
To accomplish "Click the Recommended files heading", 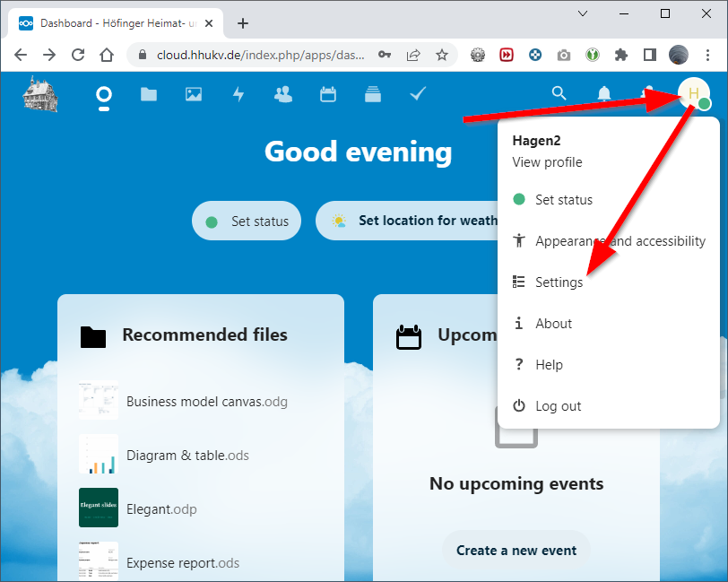I will [204, 334].
